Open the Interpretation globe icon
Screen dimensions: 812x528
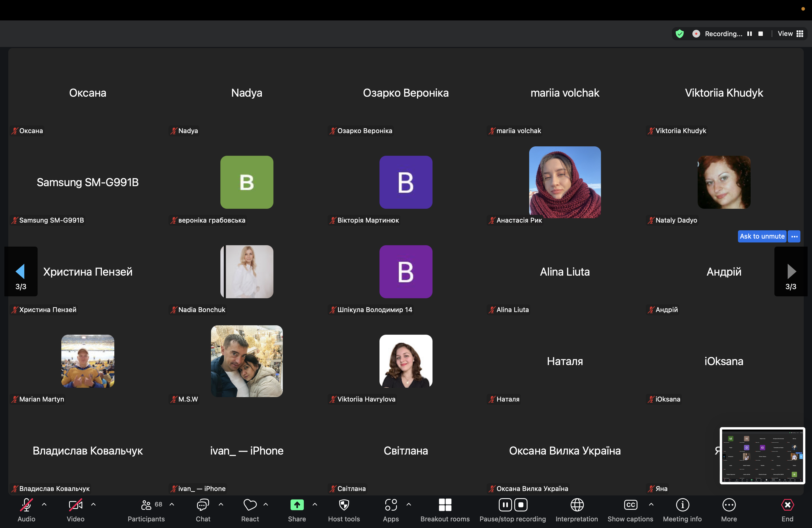point(577,505)
